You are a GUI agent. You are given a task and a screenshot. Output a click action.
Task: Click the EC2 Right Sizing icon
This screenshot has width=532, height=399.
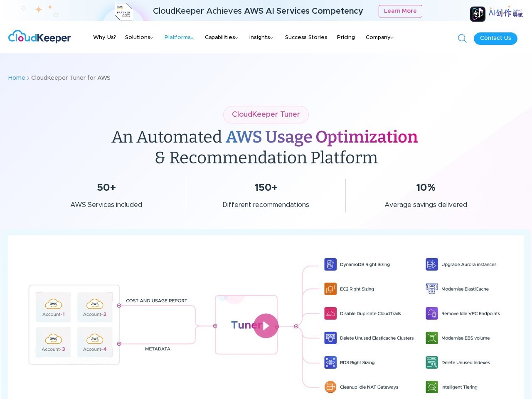(330, 289)
